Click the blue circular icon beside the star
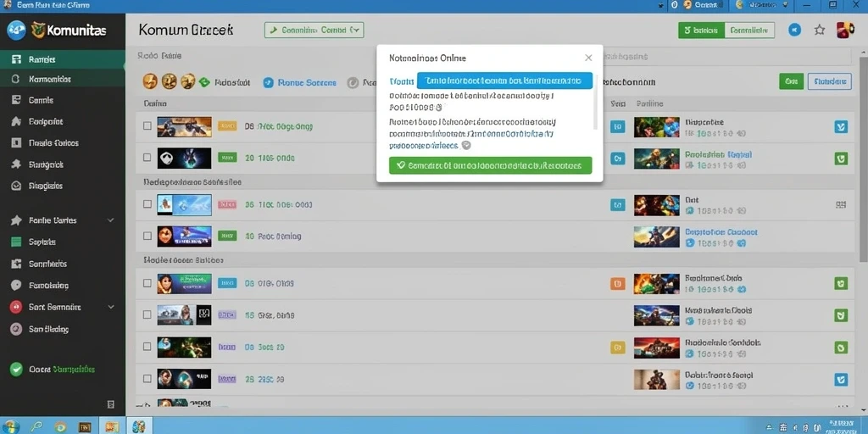Image resolution: width=868 pixels, height=434 pixels. (x=794, y=30)
